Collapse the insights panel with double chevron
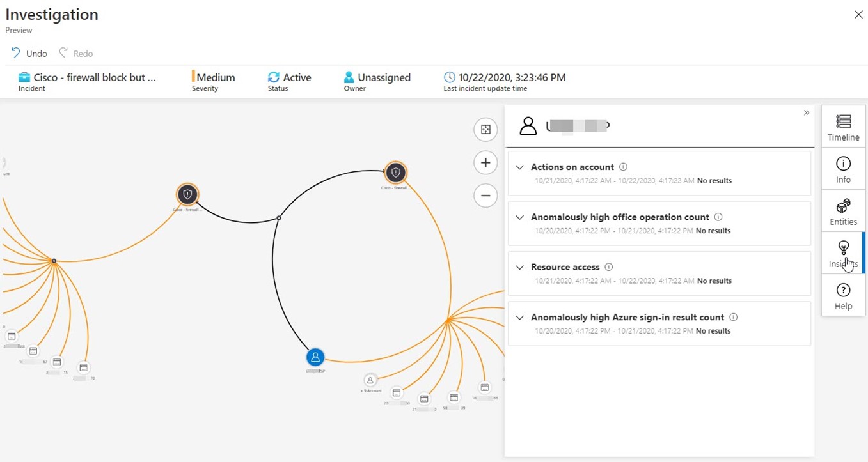Viewport: 868px width, 462px height. point(807,113)
